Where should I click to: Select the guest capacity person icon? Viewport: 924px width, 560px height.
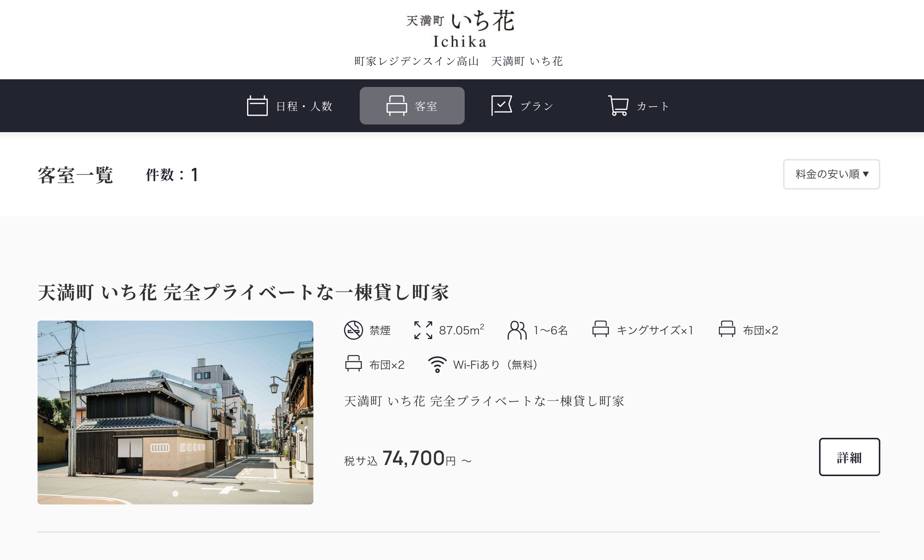coord(517,330)
